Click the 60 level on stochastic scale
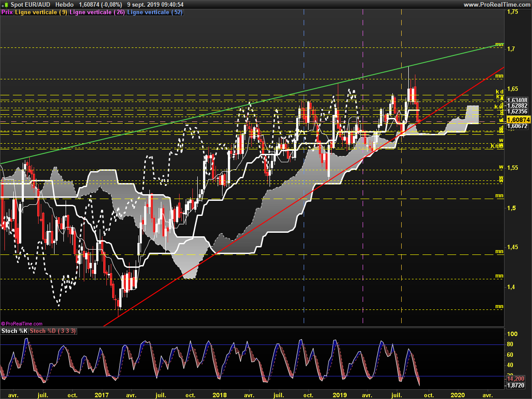This screenshot has height=399, width=532. point(511,355)
